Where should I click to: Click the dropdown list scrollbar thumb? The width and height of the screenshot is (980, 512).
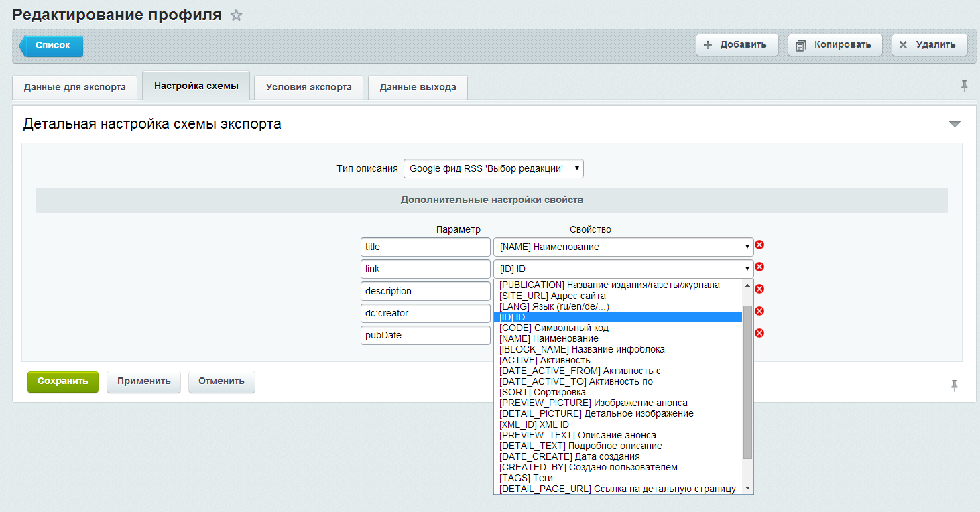click(748, 382)
